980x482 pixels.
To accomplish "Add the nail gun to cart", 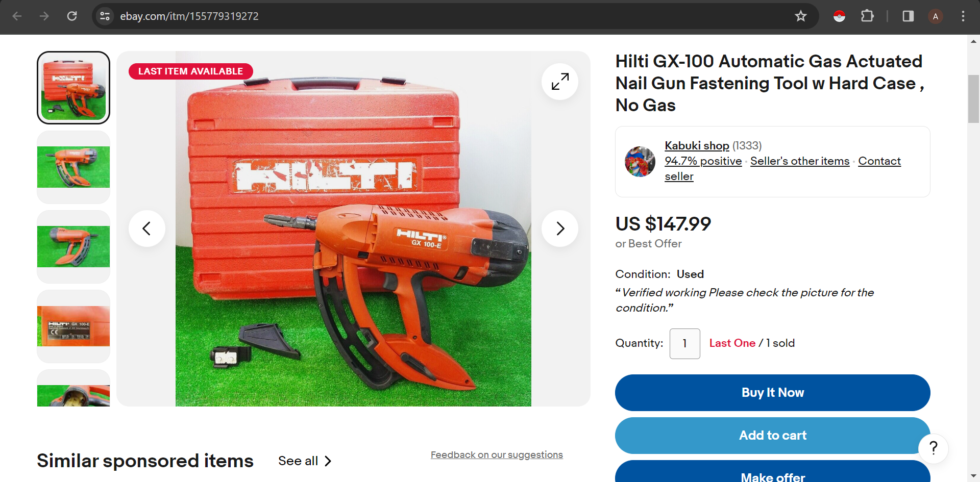I will 772,436.
